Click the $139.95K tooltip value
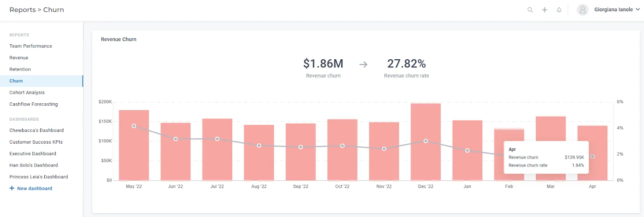Viewport: 644px width, 217px height. pyautogui.click(x=574, y=157)
